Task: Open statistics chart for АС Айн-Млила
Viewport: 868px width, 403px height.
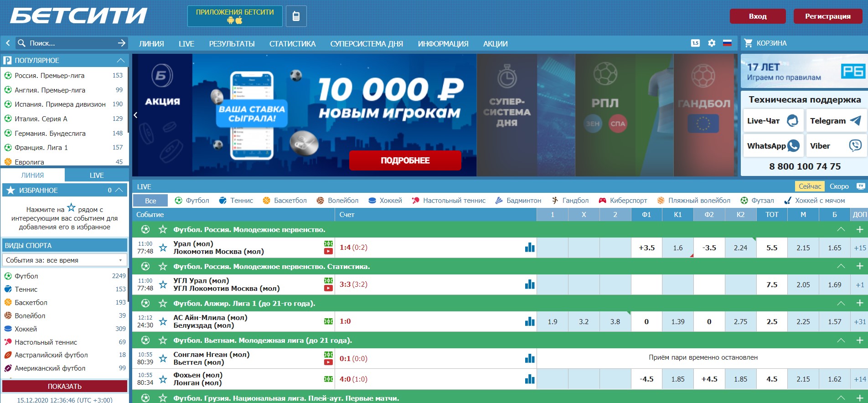Action: 530,321
